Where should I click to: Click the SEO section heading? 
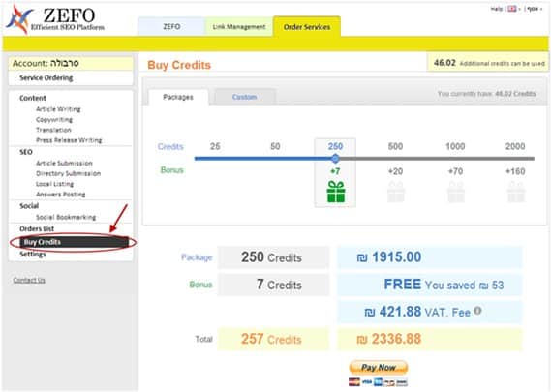coord(26,152)
